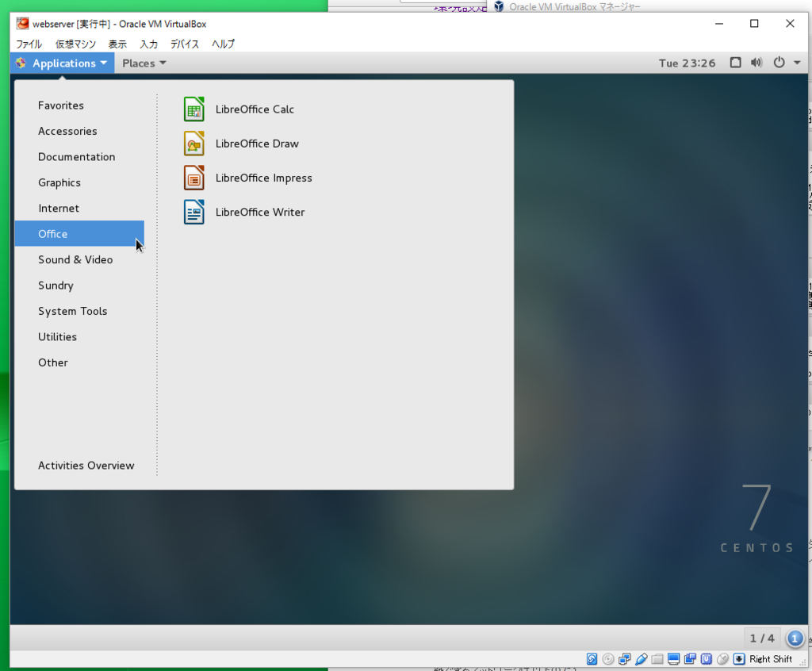Open the Places dropdown in top bar
812x671 pixels.
[x=144, y=63]
